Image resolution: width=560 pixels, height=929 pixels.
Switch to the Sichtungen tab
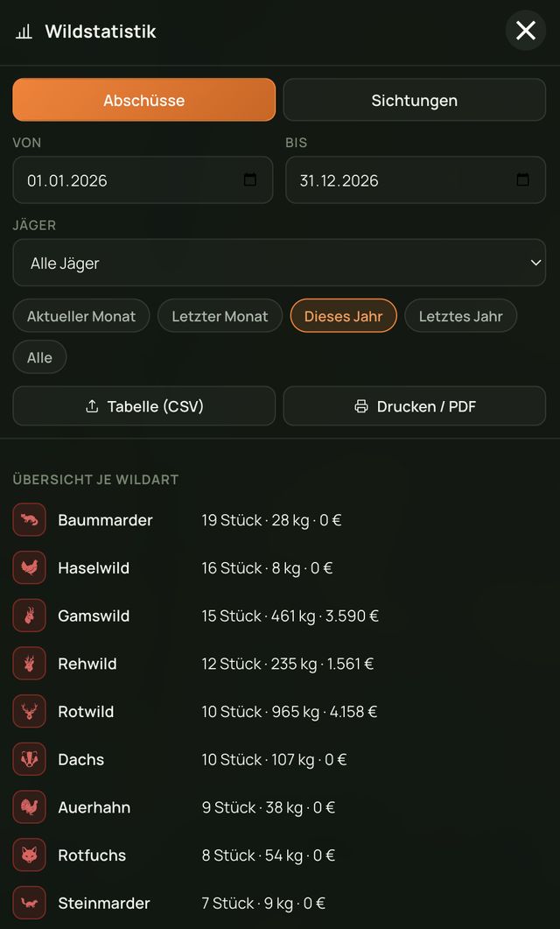415,100
